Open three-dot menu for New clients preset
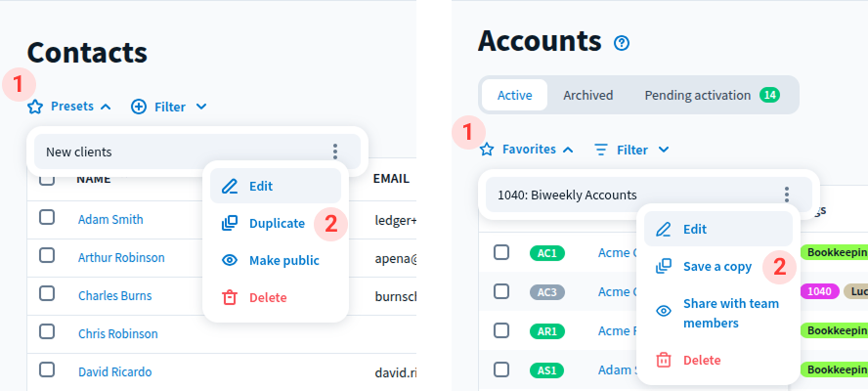The image size is (868, 391). tap(334, 152)
